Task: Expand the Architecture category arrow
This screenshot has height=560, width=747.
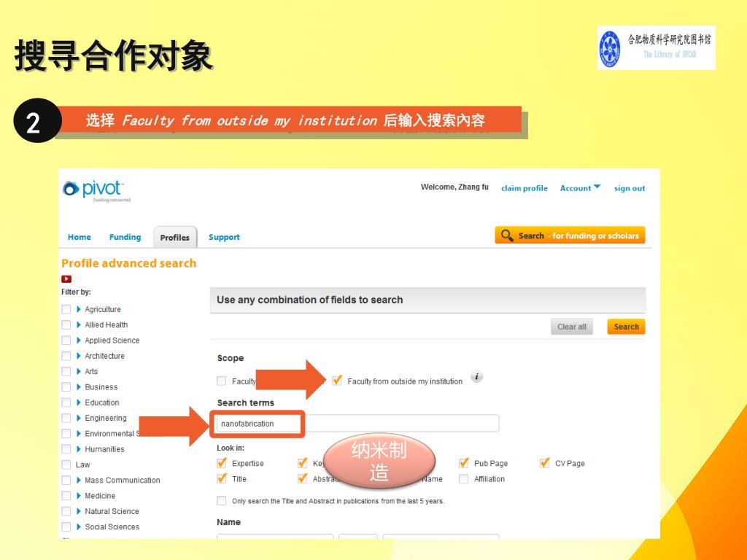Action: [x=79, y=356]
